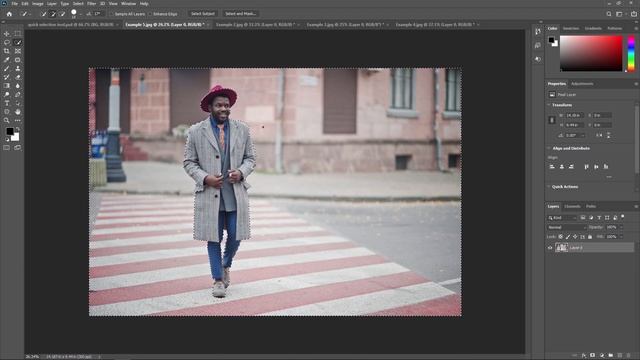
Task: Click the Select Subject button
Action: [x=203, y=13]
